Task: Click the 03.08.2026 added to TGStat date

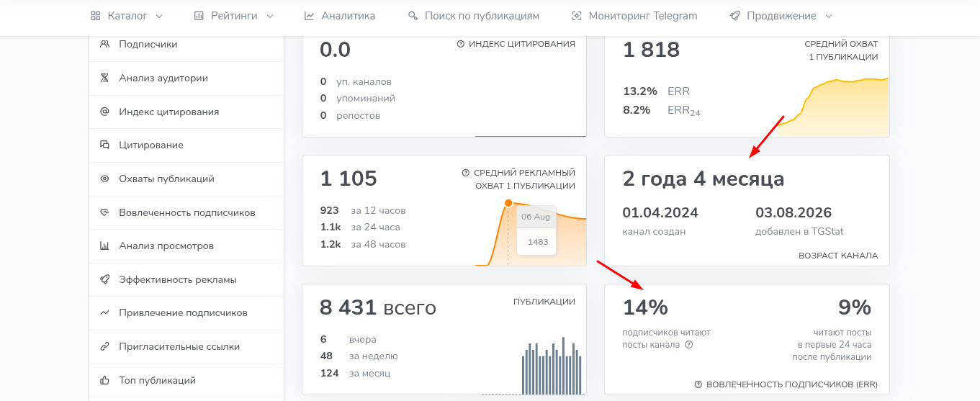Action: pyautogui.click(x=794, y=213)
